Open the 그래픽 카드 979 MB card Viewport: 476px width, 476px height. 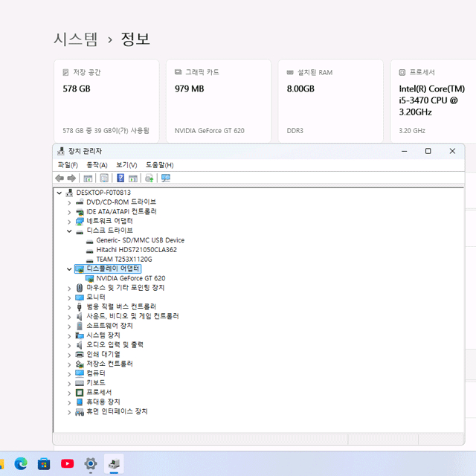click(x=219, y=101)
